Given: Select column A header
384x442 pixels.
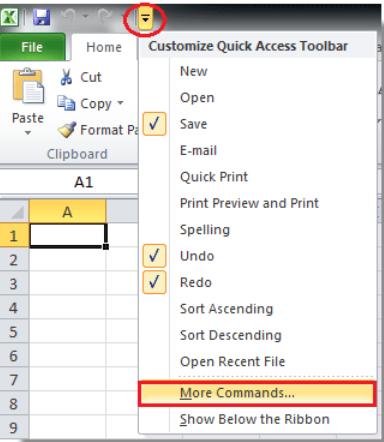Looking at the screenshot, I should tap(68, 211).
